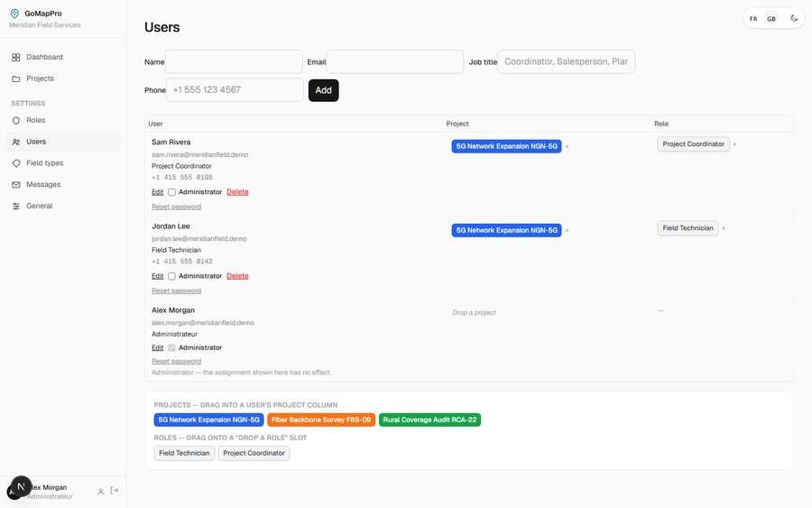Open the Roles settings page
Screen dimensions: 812x508
[x=63, y=120]
